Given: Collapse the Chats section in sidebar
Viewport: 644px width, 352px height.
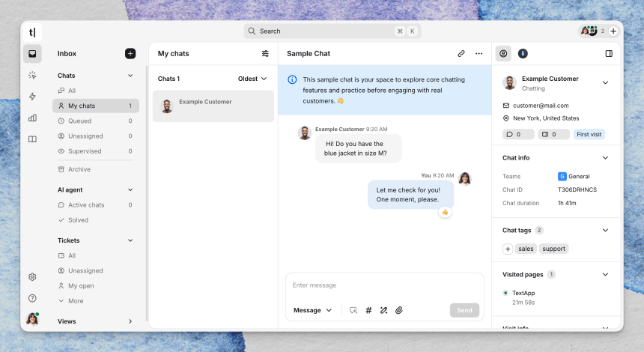Looking at the screenshot, I should pyautogui.click(x=130, y=76).
